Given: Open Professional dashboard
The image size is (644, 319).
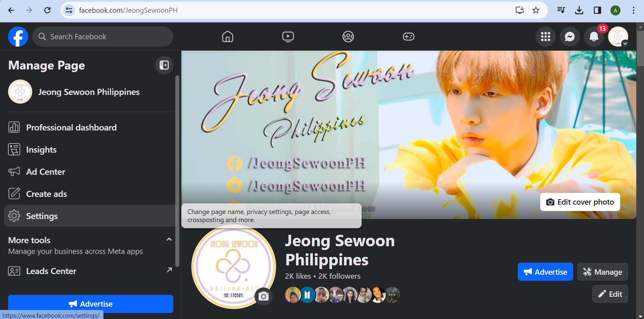Looking at the screenshot, I should point(90,127).
